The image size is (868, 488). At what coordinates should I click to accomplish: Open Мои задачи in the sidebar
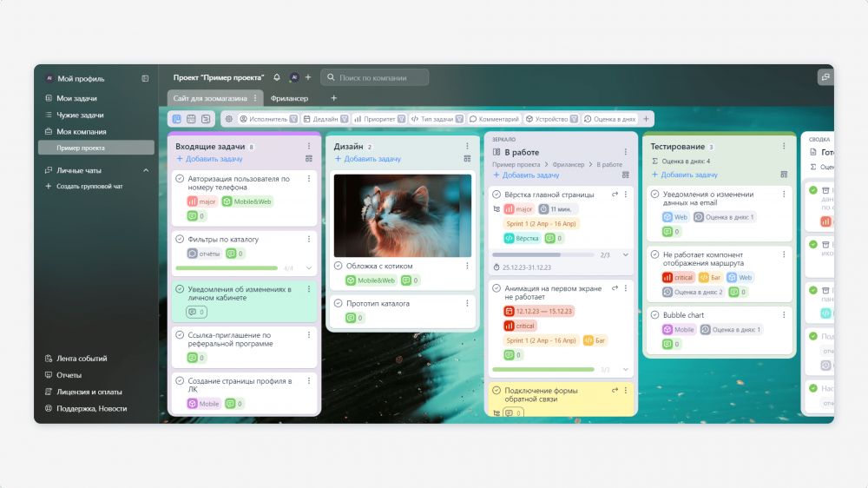click(76, 99)
